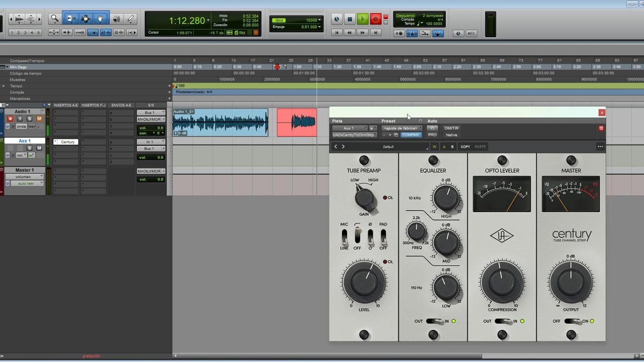Click the red Record transport button
The height and width of the screenshot is (362, 644).
(375, 20)
